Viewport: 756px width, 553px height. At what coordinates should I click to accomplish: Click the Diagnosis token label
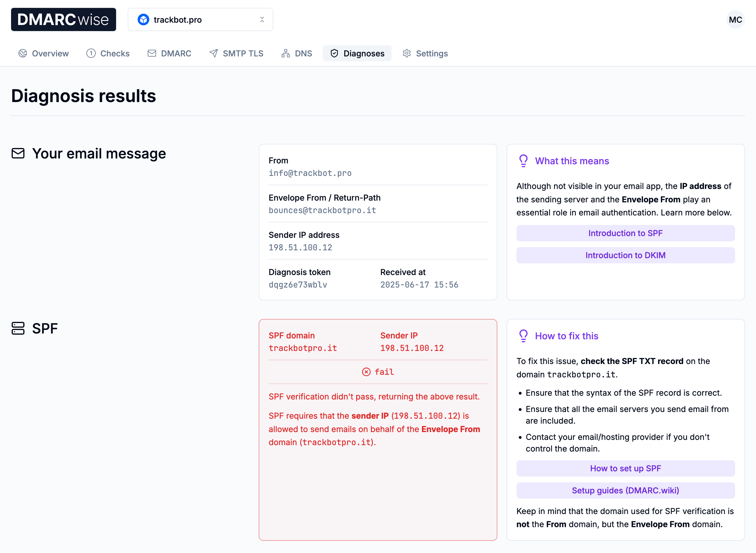tap(299, 272)
